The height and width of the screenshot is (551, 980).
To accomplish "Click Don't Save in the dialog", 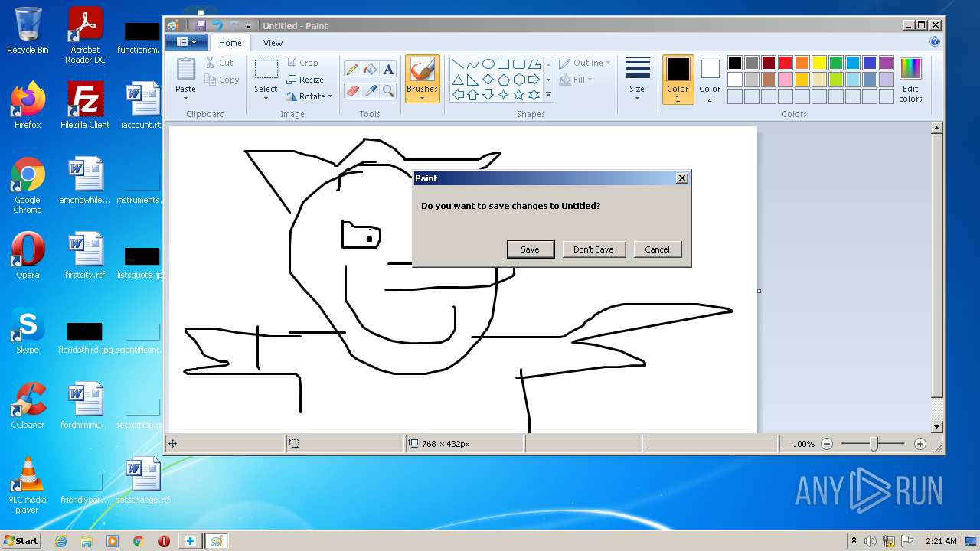I will tap(593, 249).
